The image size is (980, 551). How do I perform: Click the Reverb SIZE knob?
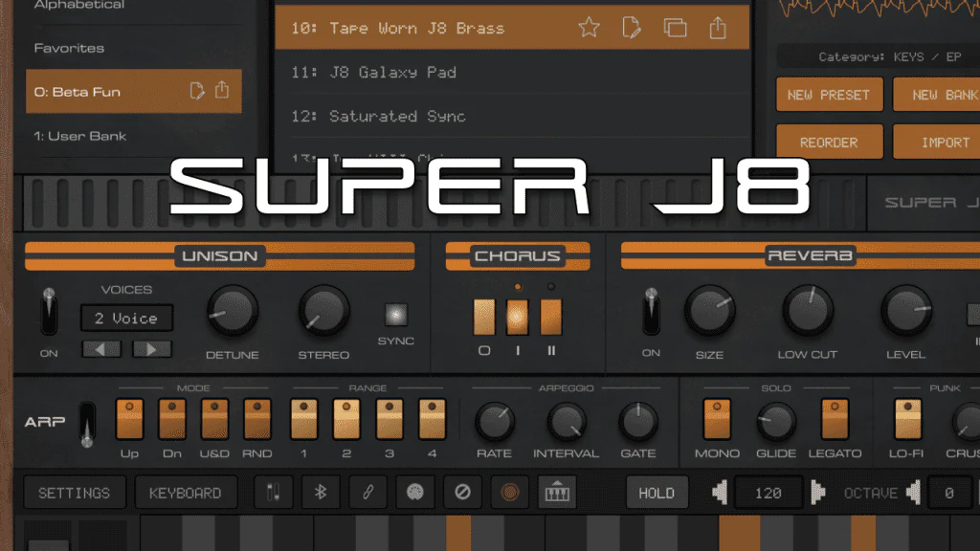710,311
